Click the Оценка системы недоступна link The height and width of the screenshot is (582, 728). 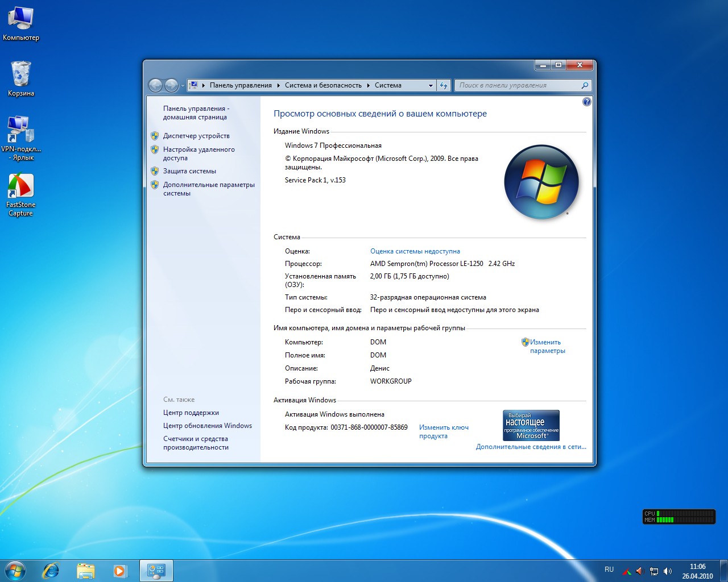(x=415, y=251)
